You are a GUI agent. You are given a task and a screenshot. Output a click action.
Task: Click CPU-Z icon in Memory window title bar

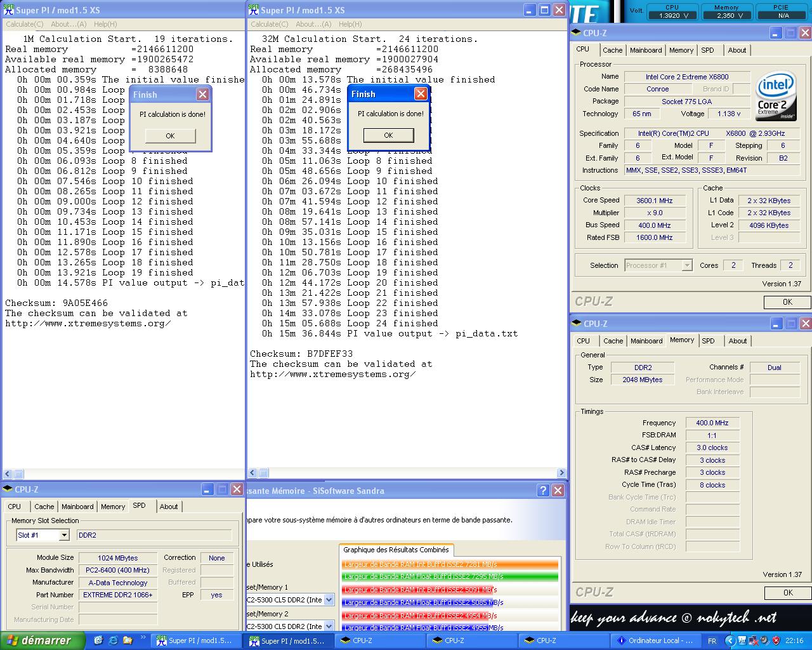click(x=577, y=324)
